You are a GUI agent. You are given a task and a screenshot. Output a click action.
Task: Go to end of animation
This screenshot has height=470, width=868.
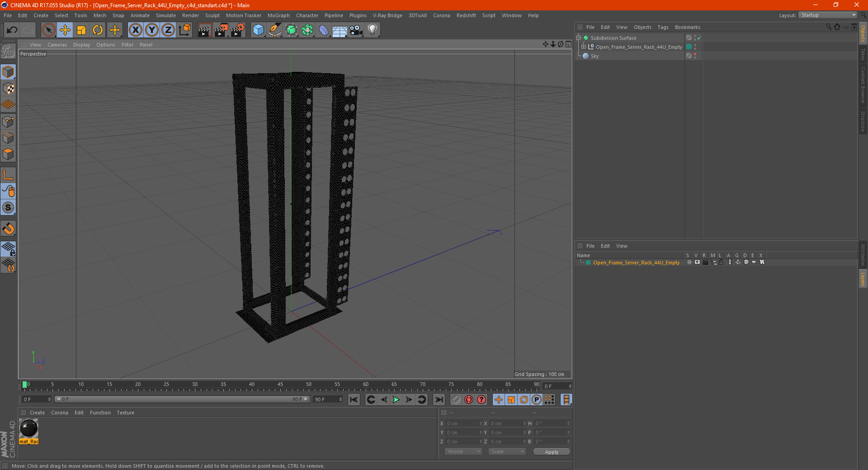(439, 399)
